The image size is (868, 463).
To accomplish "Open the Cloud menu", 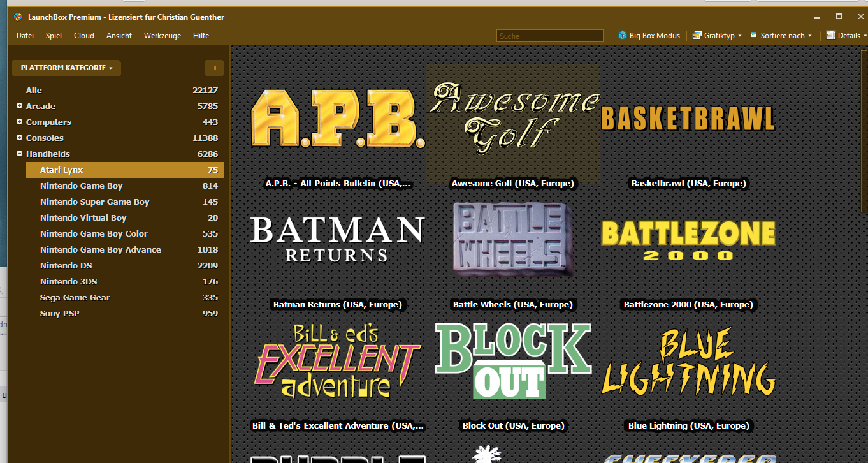I will (83, 36).
